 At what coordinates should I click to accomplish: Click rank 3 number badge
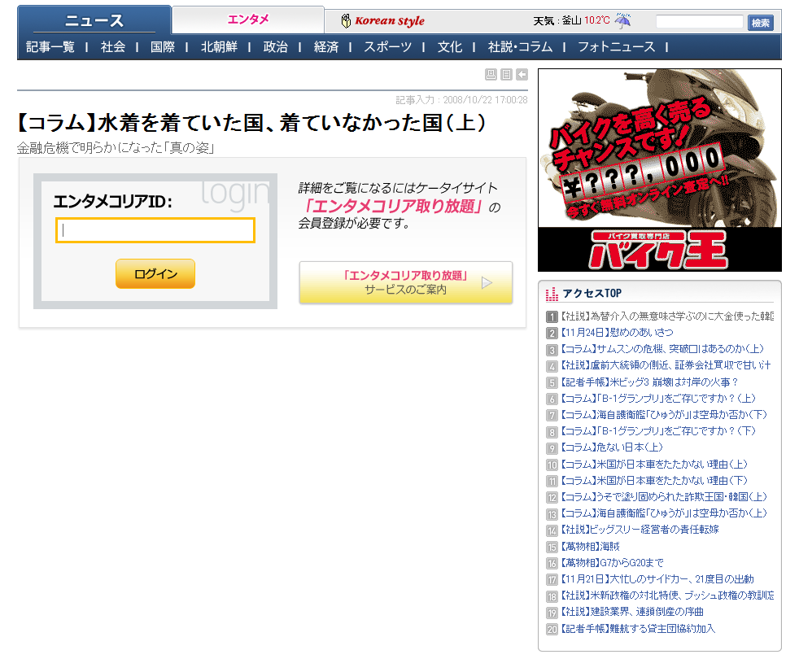click(x=552, y=350)
